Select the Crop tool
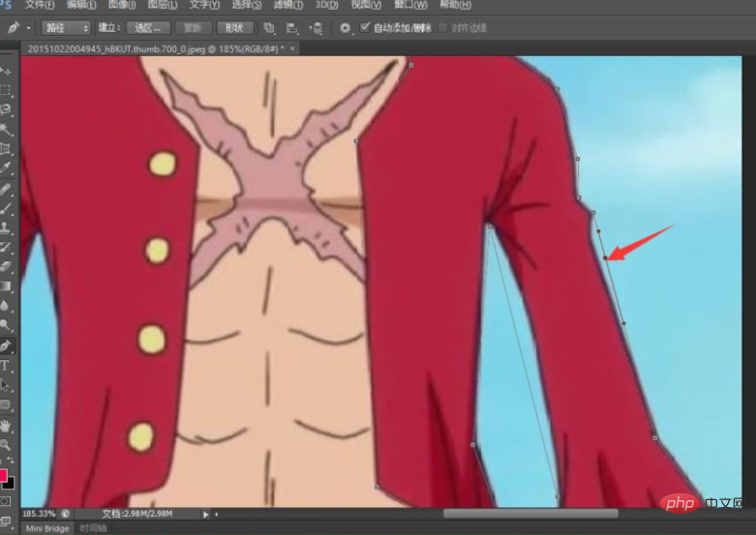The image size is (756, 535). coord(6,148)
